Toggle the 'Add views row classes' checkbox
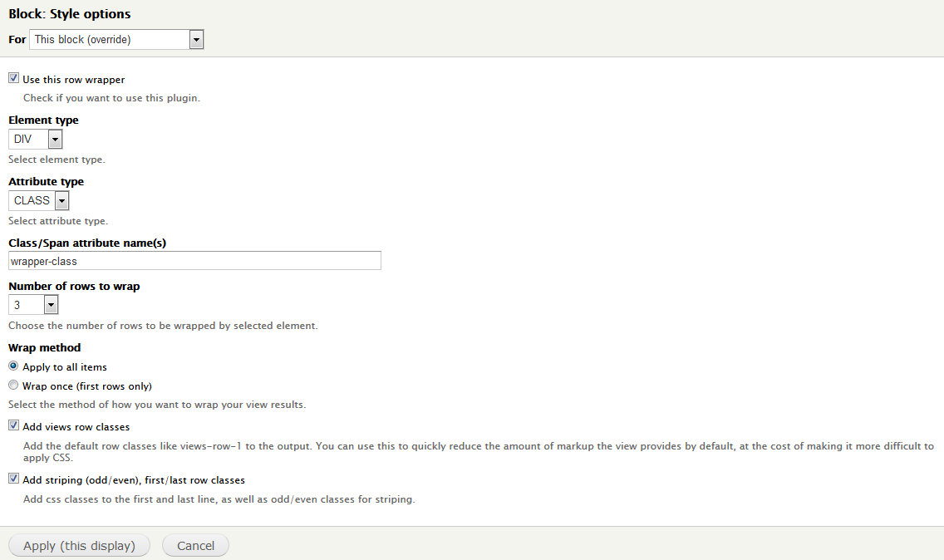944x560 pixels. 13,425
